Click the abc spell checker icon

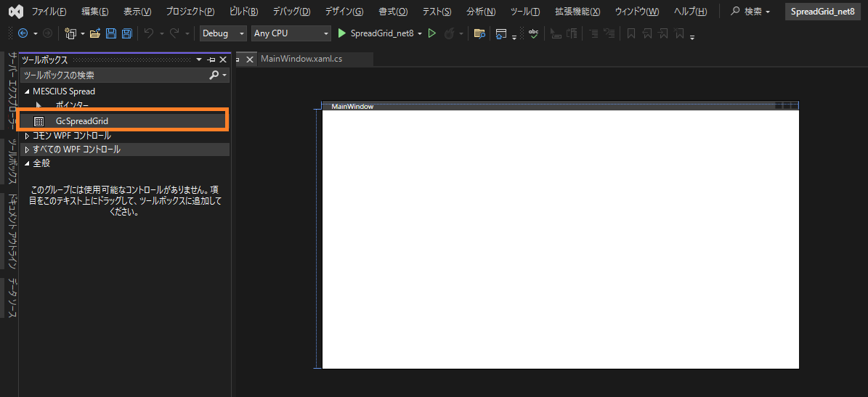(x=533, y=33)
